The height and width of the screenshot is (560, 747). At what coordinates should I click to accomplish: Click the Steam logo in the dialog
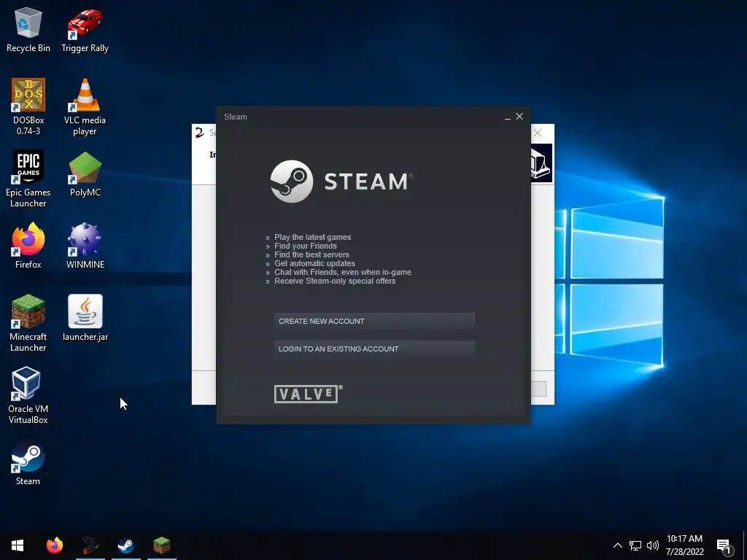pyautogui.click(x=341, y=182)
